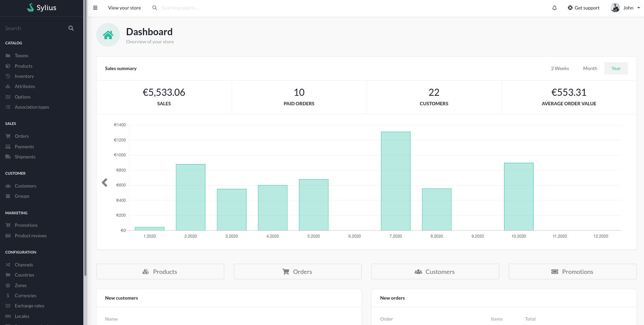Click the Payments credit card icon
Image resolution: width=644 pixels, height=325 pixels.
coord(8,147)
